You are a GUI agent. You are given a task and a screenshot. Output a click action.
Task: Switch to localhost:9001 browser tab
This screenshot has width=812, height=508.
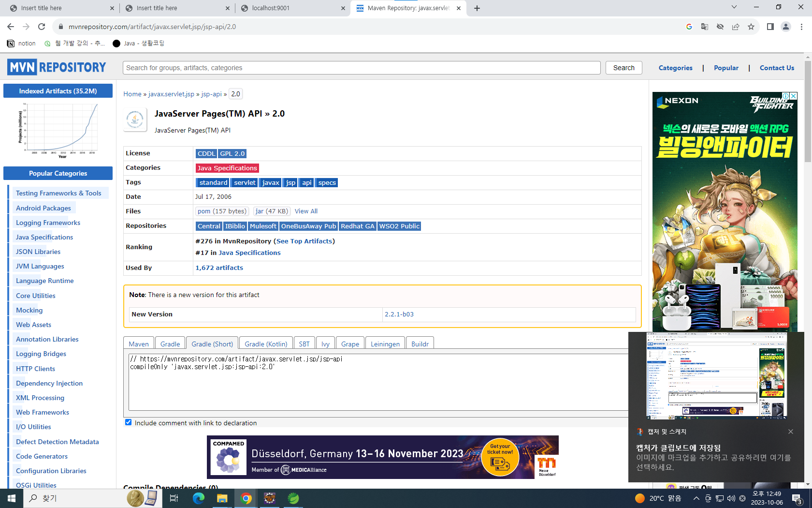tap(293, 8)
